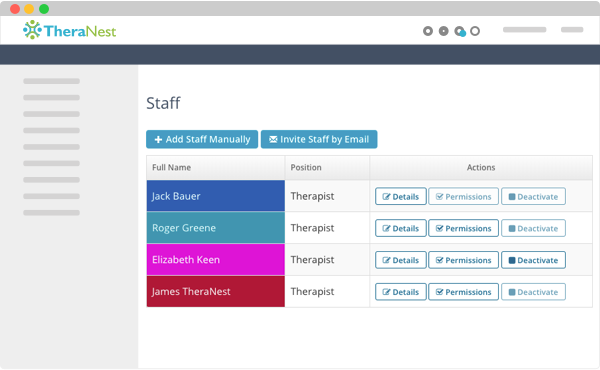Screen dimensions: 600x370
Task: Add Staff Manually button
Action: (202, 139)
